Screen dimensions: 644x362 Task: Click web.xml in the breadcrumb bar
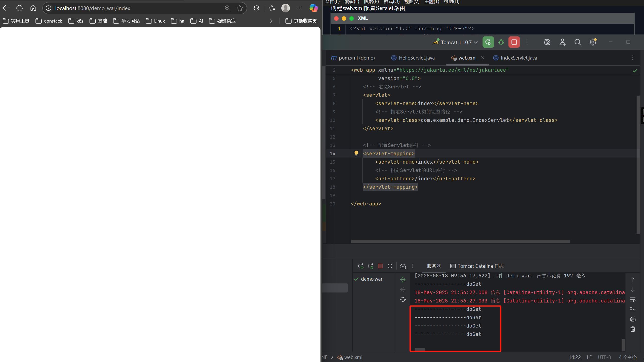pos(350,357)
